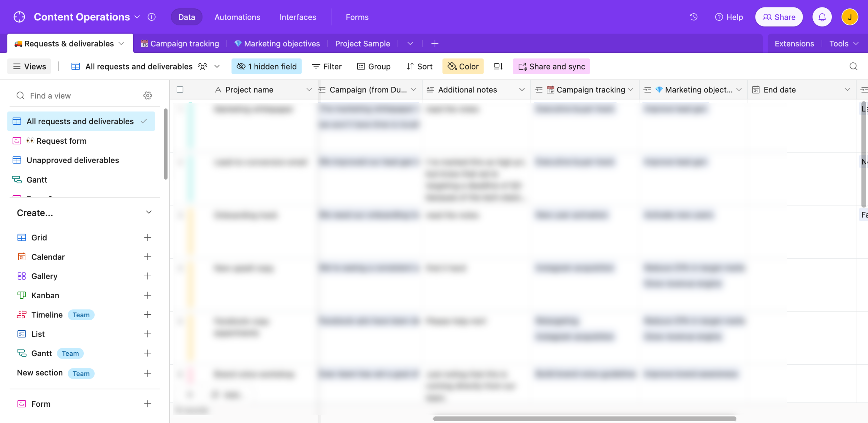The image size is (868, 423).
Task: Open the Color options
Action: click(463, 66)
